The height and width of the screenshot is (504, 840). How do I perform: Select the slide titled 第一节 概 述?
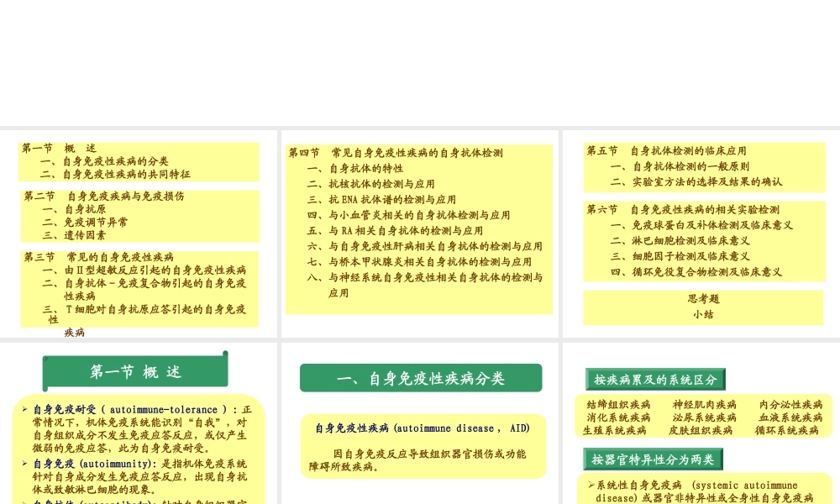(134, 370)
